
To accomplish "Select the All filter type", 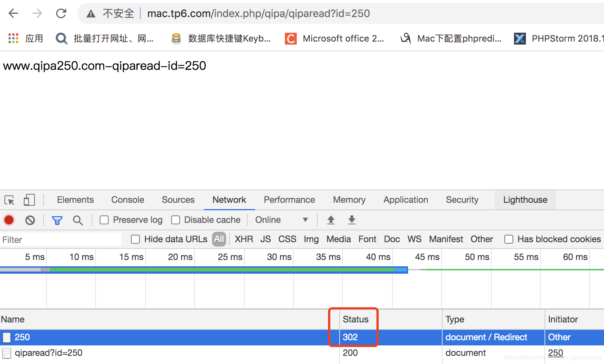I will pos(219,239).
